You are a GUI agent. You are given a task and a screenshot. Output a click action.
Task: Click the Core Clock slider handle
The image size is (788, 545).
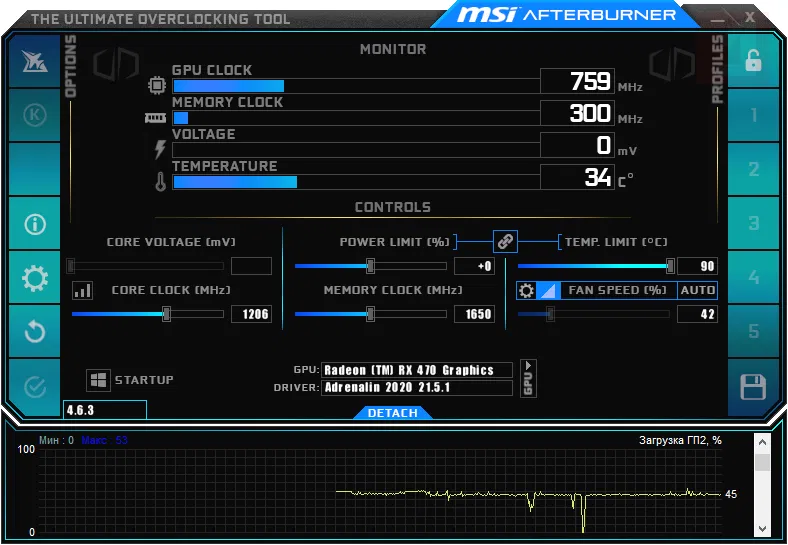pos(166,314)
